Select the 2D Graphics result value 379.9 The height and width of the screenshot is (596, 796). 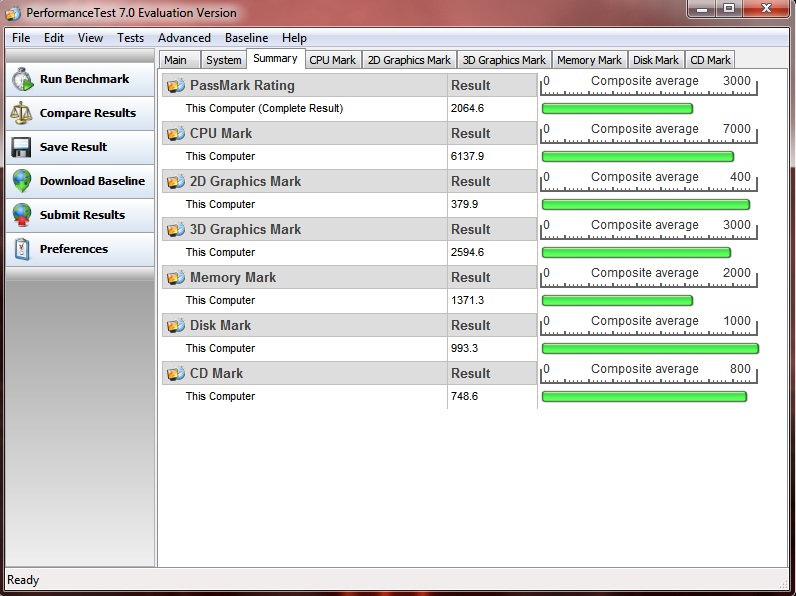pyautogui.click(x=464, y=205)
